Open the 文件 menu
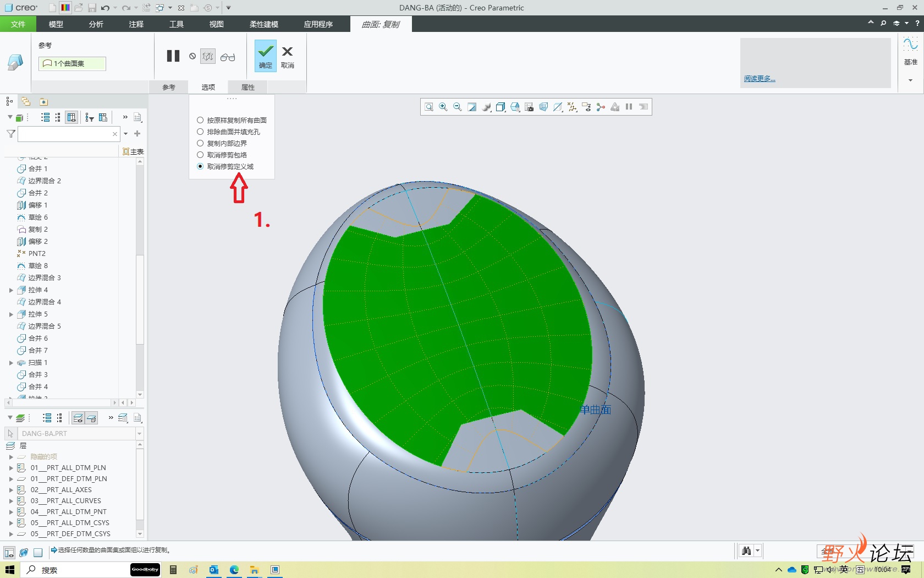The height and width of the screenshot is (578, 924). (18, 24)
